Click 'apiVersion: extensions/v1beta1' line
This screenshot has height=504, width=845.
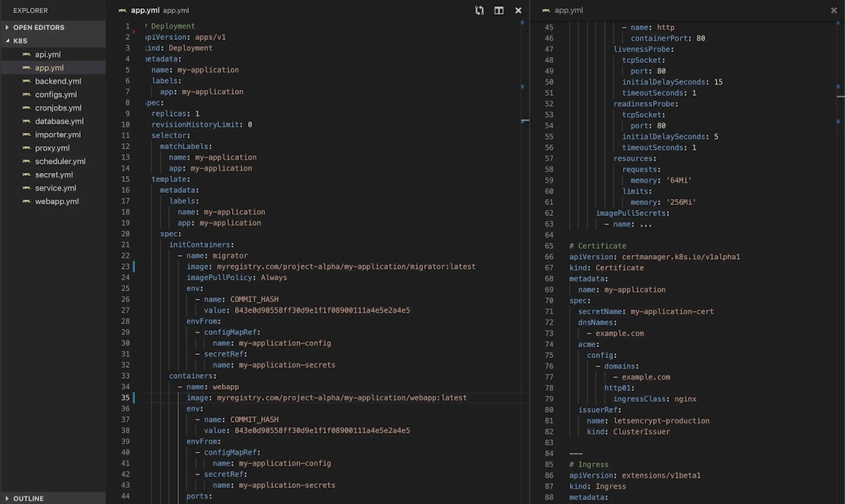point(635,476)
